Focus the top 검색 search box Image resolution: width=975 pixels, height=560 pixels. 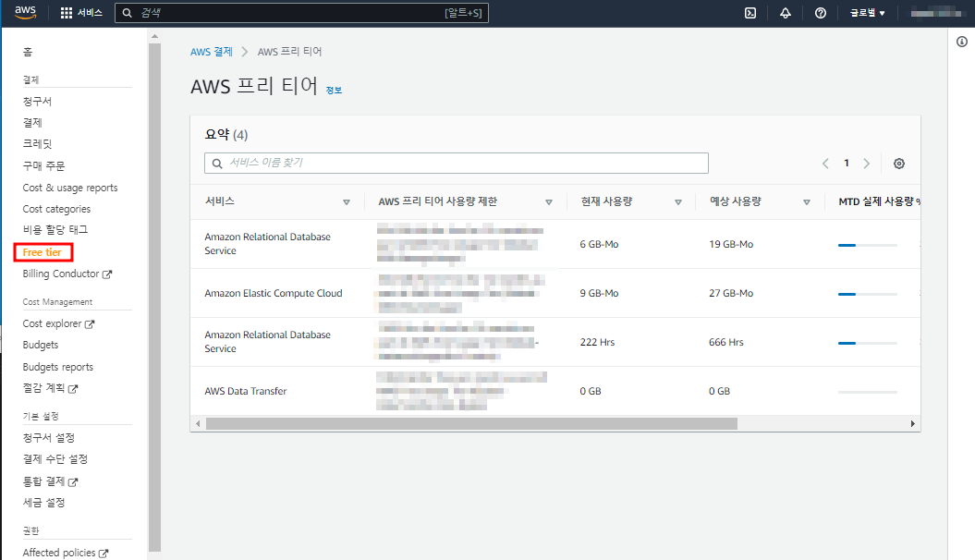[x=301, y=13]
